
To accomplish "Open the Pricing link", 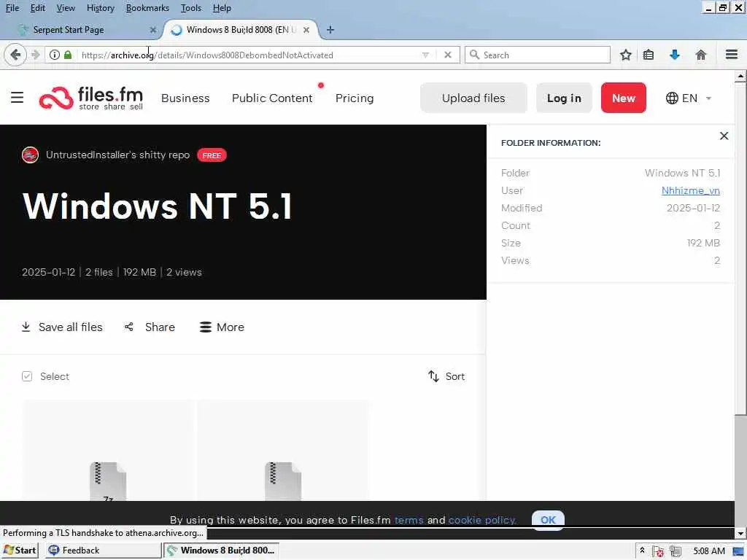I will (x=355, y=98).
